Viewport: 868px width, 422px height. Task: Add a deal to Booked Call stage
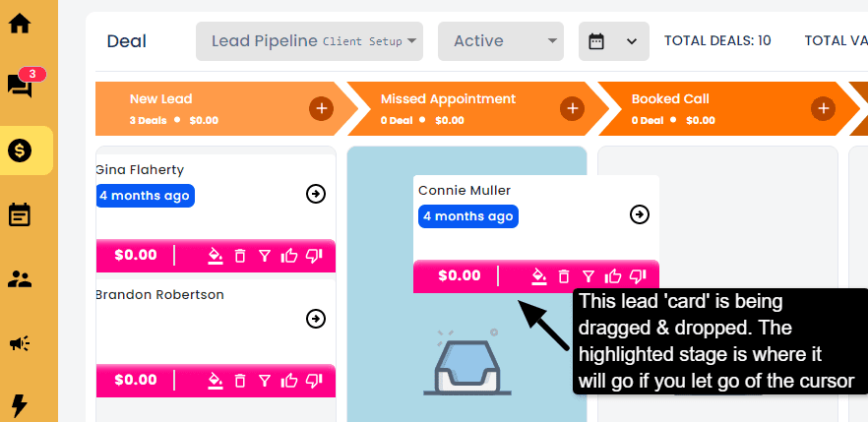pyautogui.click(x=823, y=108)
